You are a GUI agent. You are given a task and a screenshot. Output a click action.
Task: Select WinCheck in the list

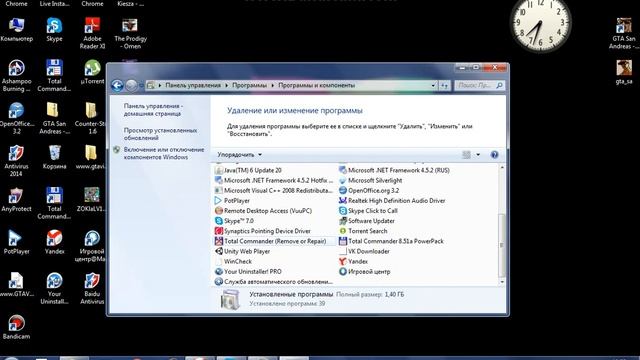pos(233,262)
